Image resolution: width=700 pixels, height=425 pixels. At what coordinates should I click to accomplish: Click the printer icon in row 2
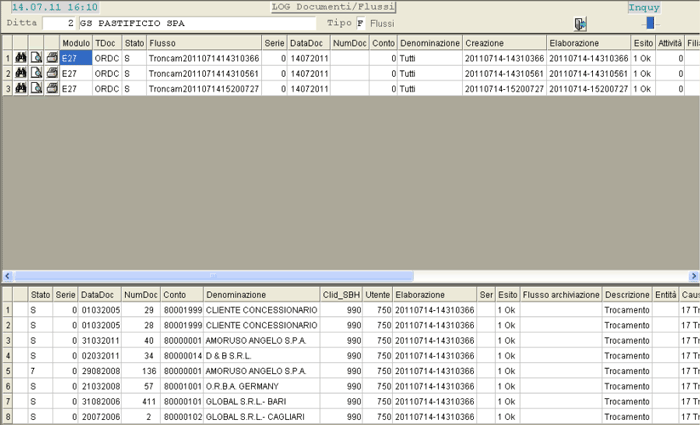(51, 74)
